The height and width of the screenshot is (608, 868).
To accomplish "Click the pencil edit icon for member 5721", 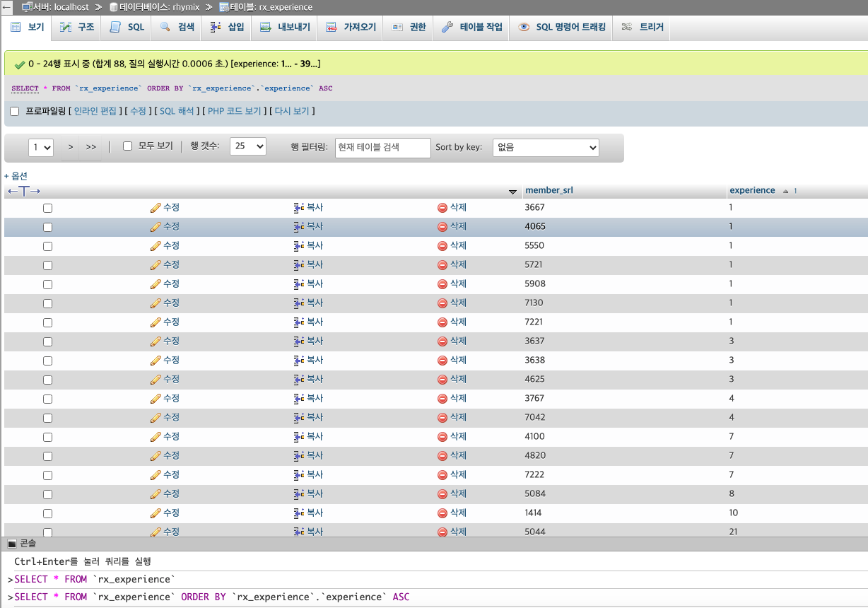I will (156, 265).
